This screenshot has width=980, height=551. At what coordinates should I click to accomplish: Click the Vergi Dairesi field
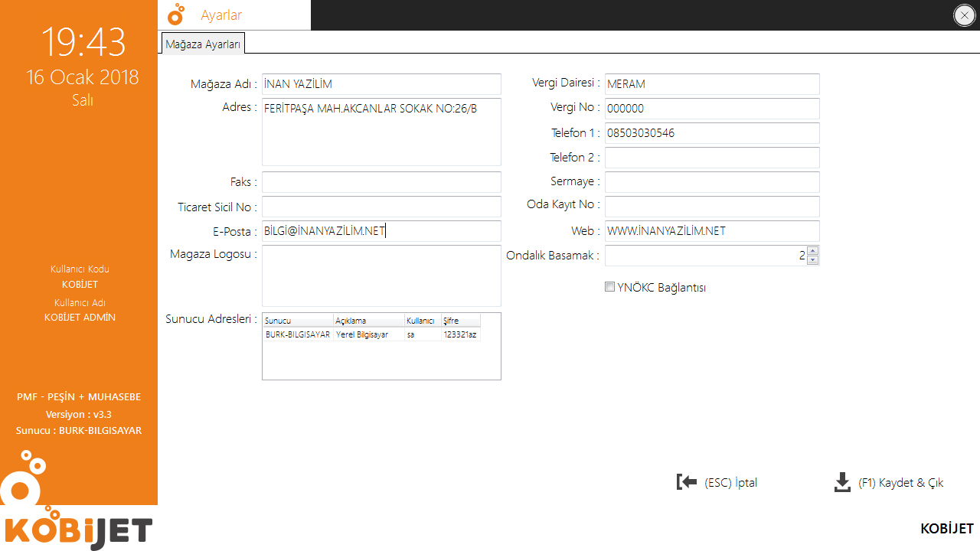[x=712, y=84]
